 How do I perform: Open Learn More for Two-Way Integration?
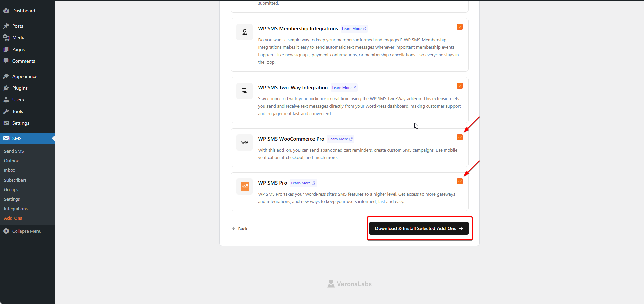point(344,88)
